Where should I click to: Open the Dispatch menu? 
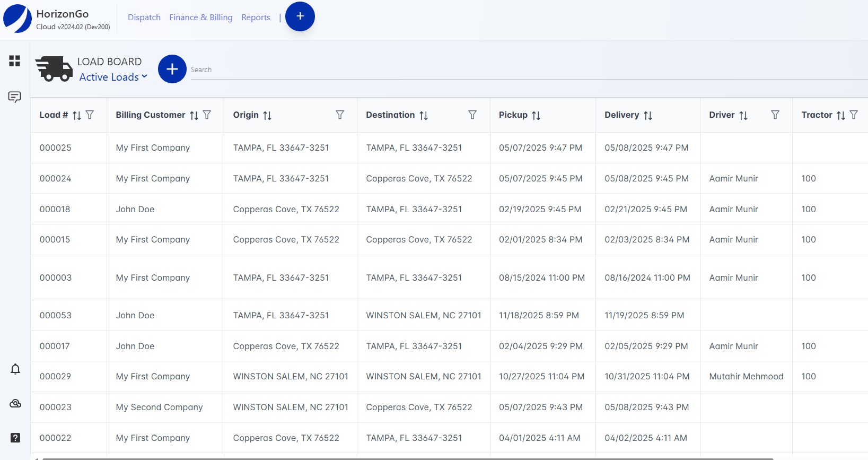(x=144, y=18)
